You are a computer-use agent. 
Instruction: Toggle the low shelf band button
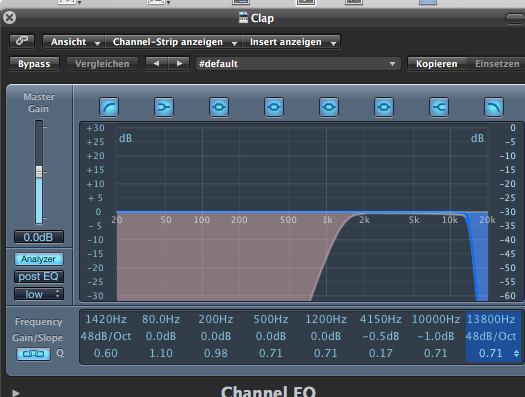pyautogui.click(x=164, y=107)
